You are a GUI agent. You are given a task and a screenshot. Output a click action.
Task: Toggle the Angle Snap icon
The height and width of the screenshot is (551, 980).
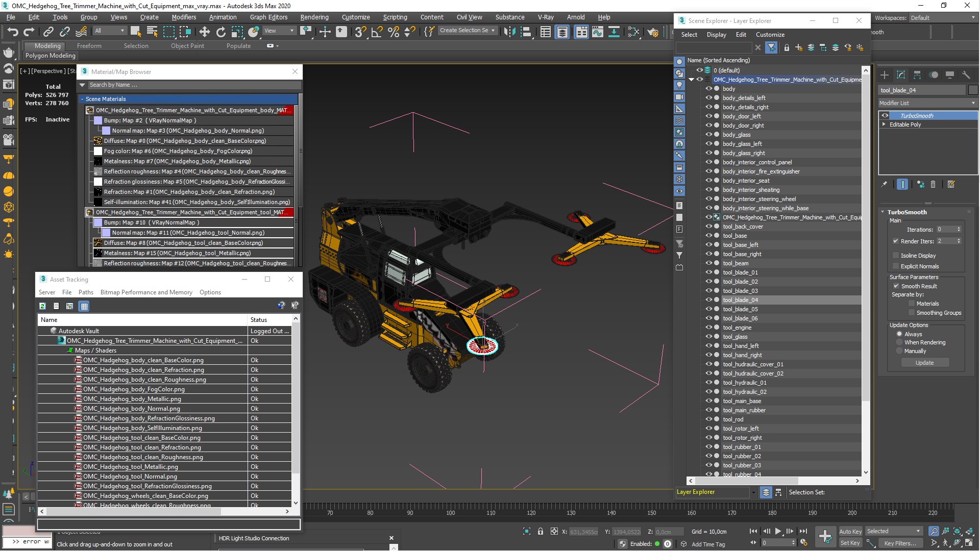click(377, 32)
